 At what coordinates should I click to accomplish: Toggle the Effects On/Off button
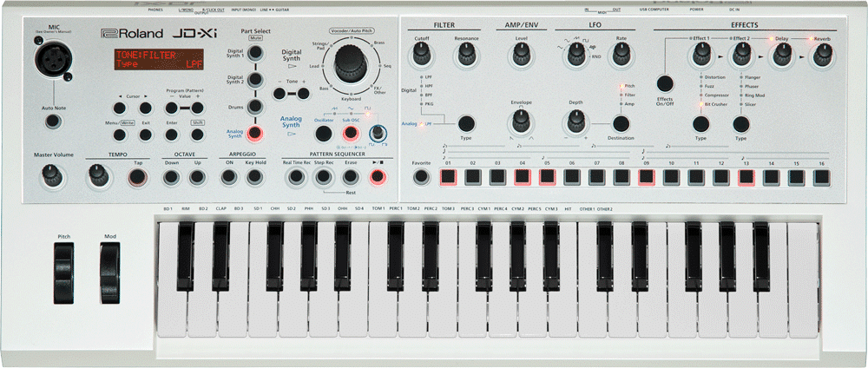pos(666,83)
